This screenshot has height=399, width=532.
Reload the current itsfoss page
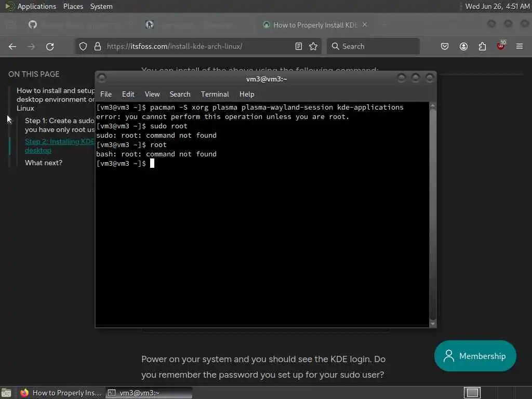coord(50,46)
